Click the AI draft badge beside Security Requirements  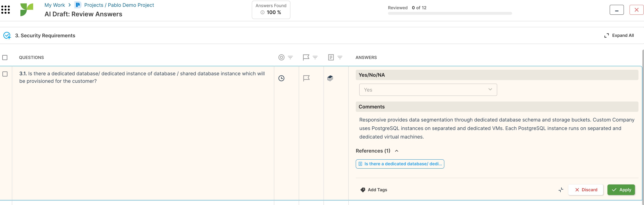[7, 35]
